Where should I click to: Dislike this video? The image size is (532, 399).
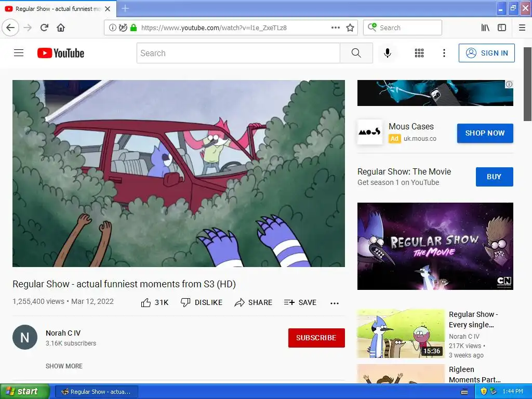[202, 302]
